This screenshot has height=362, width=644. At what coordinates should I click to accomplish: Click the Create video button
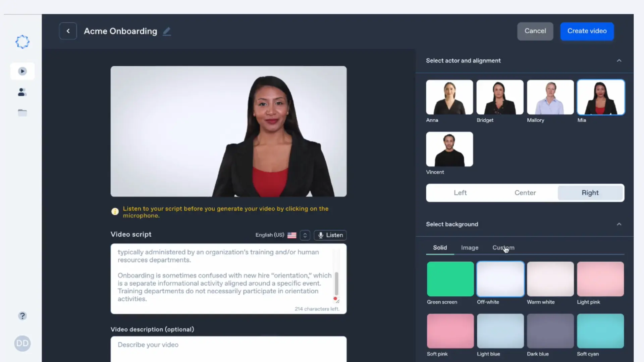click(x=587, y=31)
